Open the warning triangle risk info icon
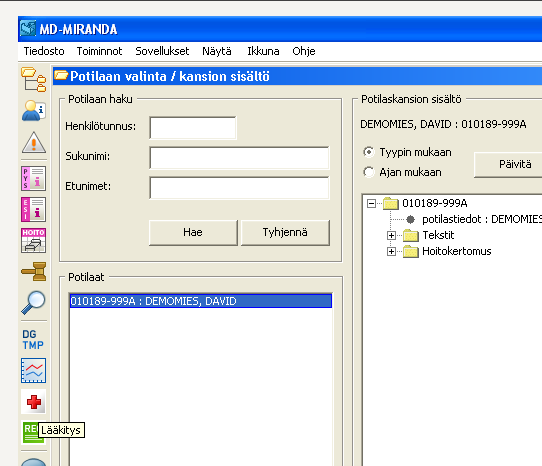542x466 pixels. [x=34, y=142]
